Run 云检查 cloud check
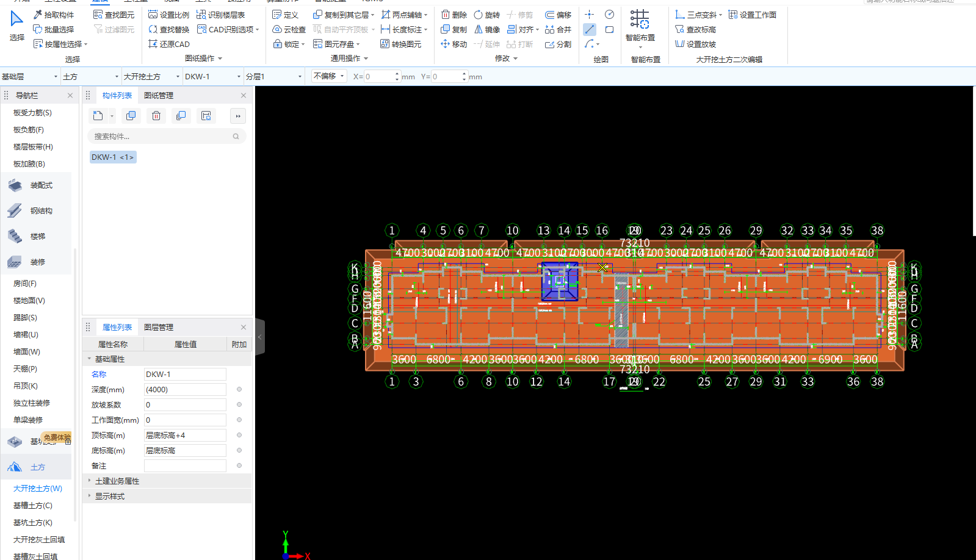Viewport: 976px width, 560px height. (x=289, y=29)
